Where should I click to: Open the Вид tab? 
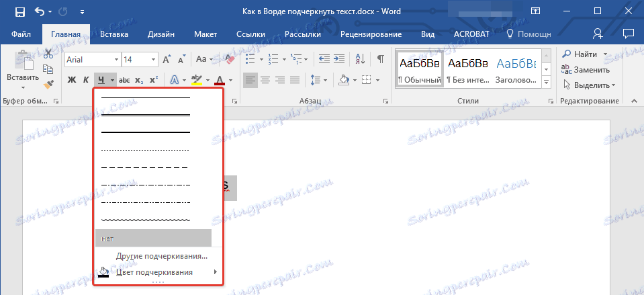coord(428,34)
